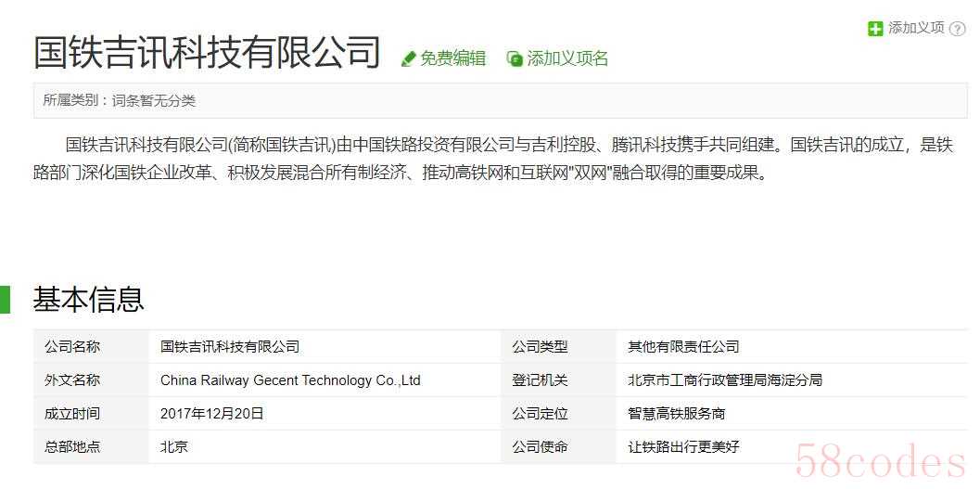Open the 添加义项名 link
The image size is (980, 489).
tap(567, 58)
